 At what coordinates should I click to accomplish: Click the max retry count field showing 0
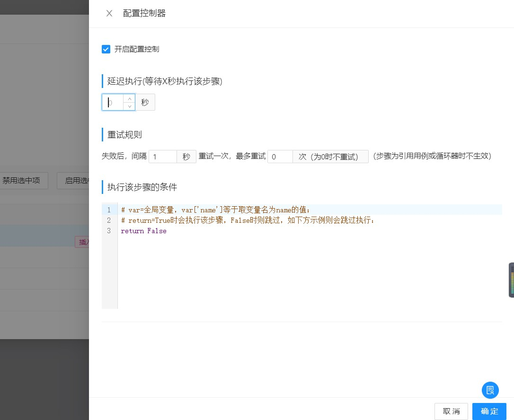pyautogui.click(x=279, y=156)
